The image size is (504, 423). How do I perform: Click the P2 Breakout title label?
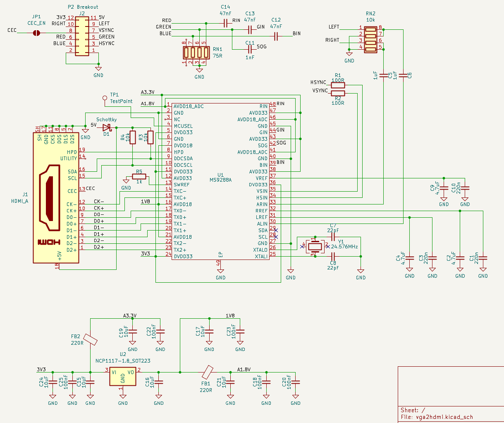click(x=83, y=7)
